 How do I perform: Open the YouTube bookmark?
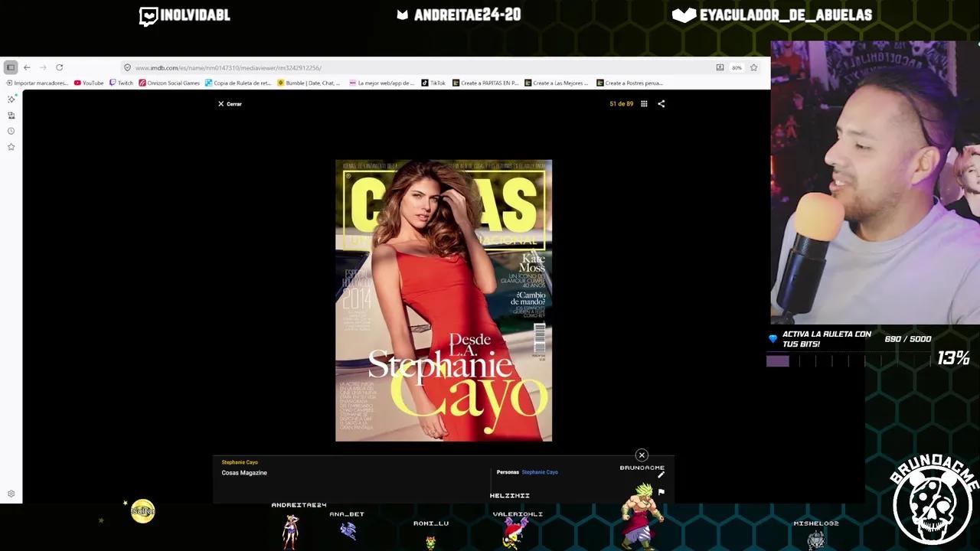click(90, 83)
